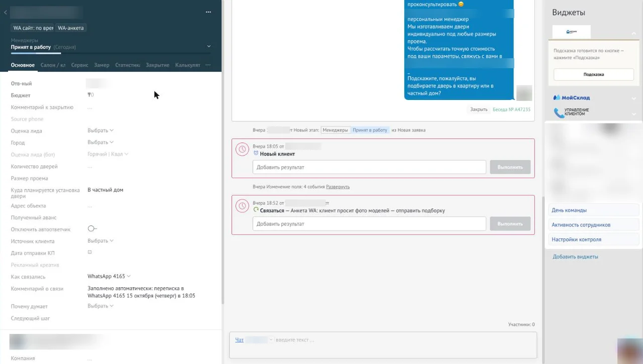Open the Статистика tab

click(128, 65)
